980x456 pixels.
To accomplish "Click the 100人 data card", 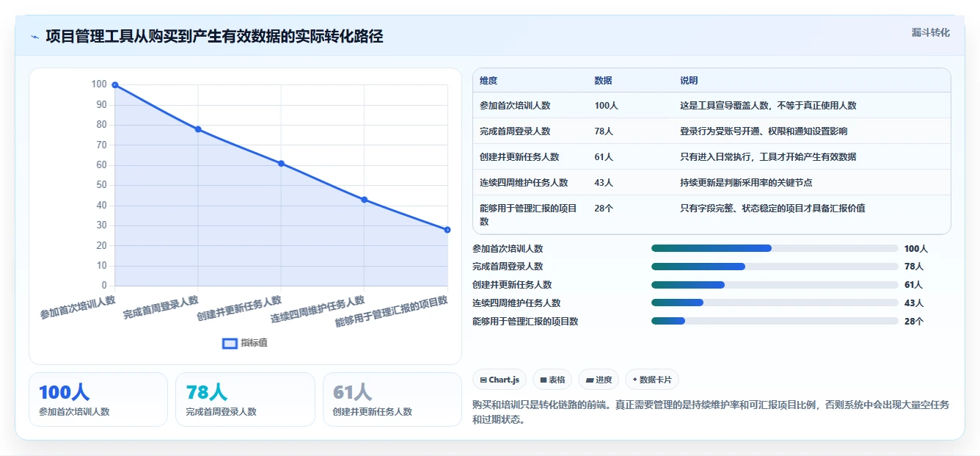I will coord(98,399).
